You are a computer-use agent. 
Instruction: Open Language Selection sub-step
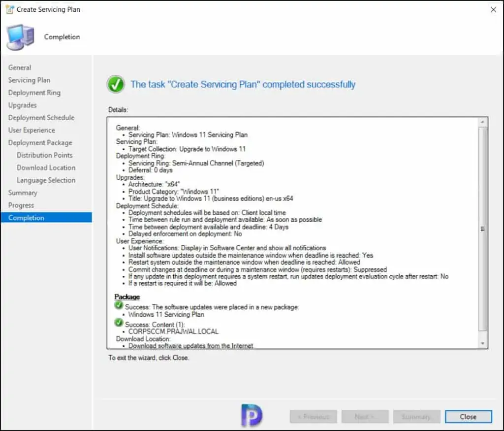[46, 180]
